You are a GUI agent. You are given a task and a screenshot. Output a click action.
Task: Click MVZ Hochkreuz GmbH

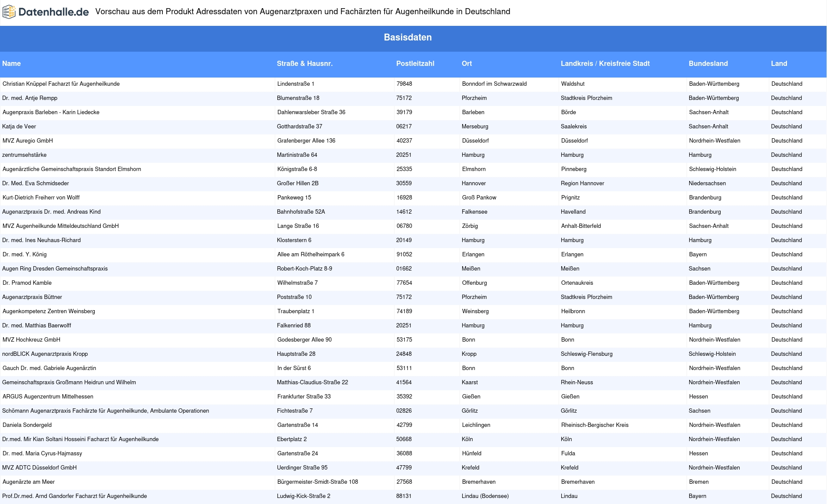(x=31, y=340)
